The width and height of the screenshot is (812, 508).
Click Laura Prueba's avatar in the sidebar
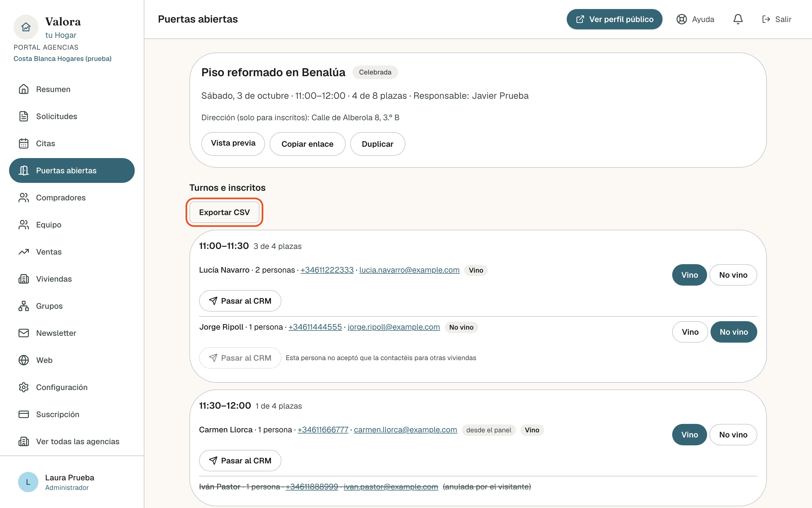[28, 482]
